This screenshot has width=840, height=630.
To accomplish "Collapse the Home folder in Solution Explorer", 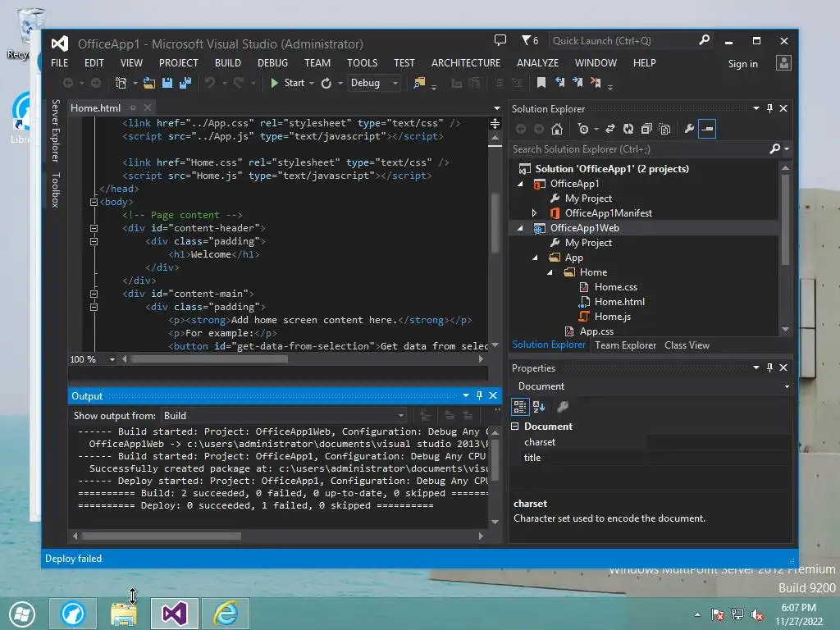I will point(550,272).
